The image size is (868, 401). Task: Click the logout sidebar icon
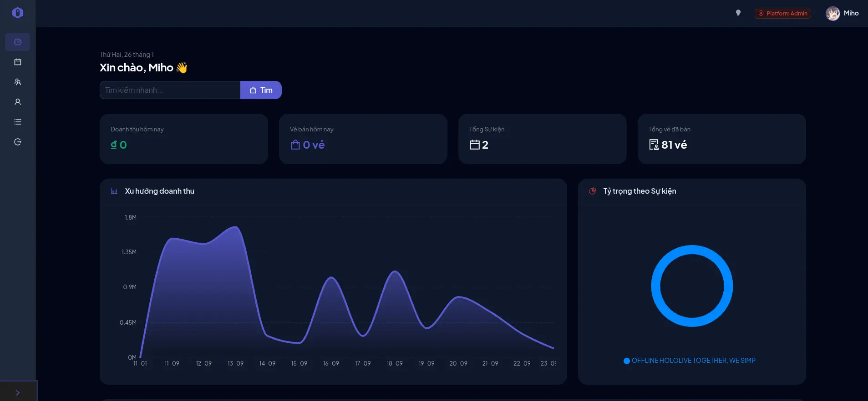(18, 142)
